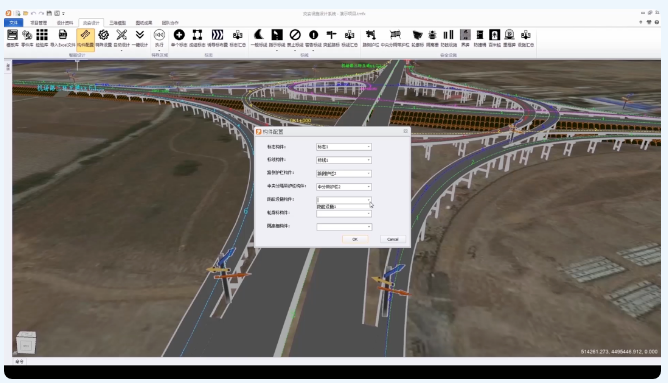Expand the last component dropdown in dialog
Image resolution: width=668 pixels, height=383 pixels.
click(x=369, y=227)
